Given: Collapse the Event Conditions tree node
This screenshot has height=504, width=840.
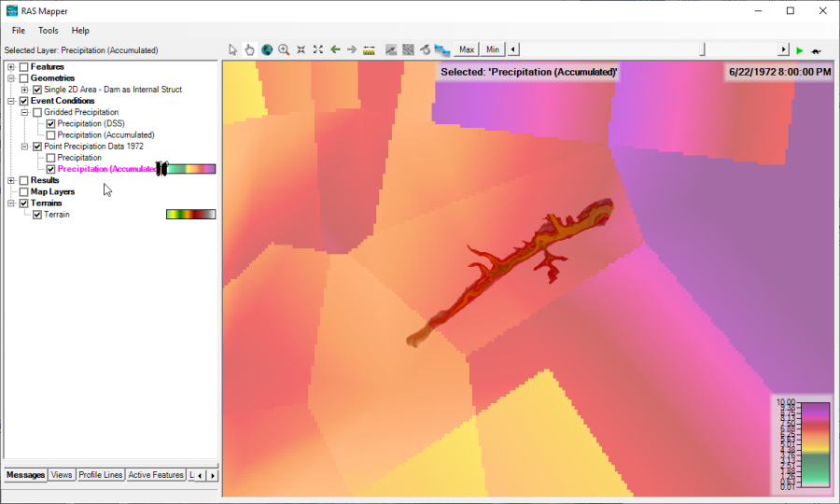Looking at the screenshot, I should coord(11,101).
